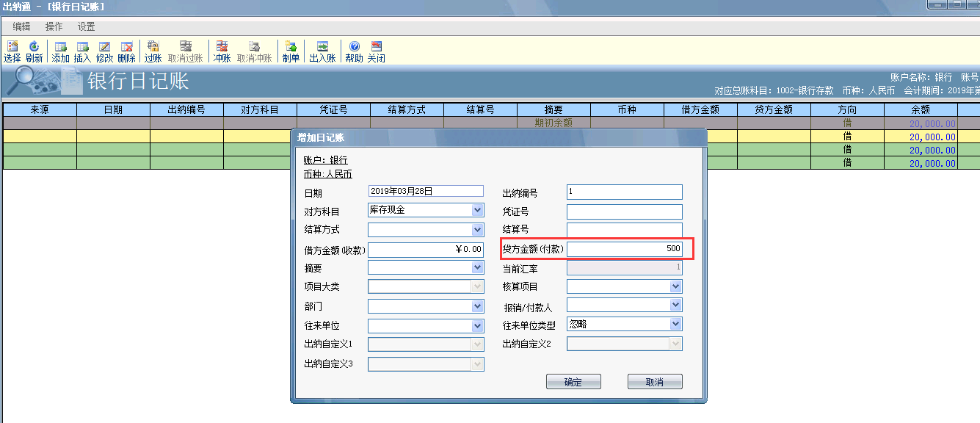Image resolution: width=980 pixels, height=423 pixels.
Task: Click the 贷方金额(付款) input field
Action: (624, 249)
